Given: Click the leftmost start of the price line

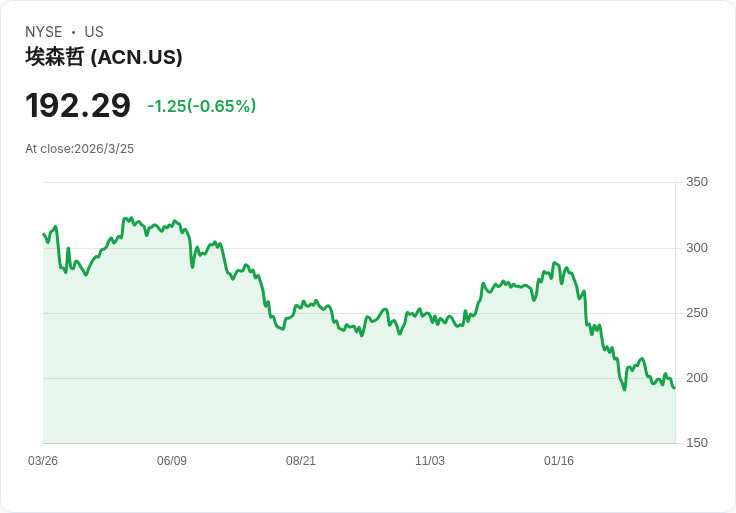Looking at the screenshot, I should (44, 234).
